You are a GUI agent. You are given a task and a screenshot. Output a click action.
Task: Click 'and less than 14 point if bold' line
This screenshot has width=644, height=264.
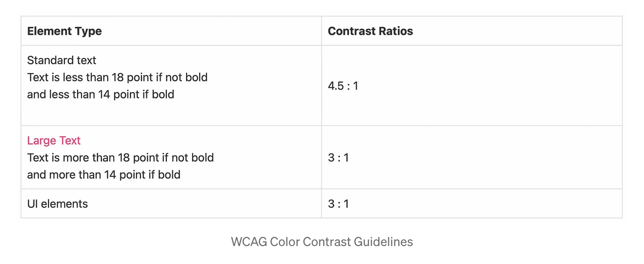pyautogui.click(x=100, y=94)
